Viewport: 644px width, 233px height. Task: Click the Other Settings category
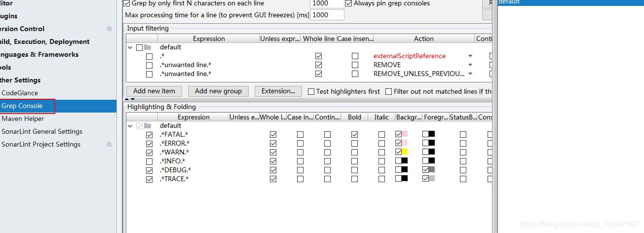[x=20, y=80]
